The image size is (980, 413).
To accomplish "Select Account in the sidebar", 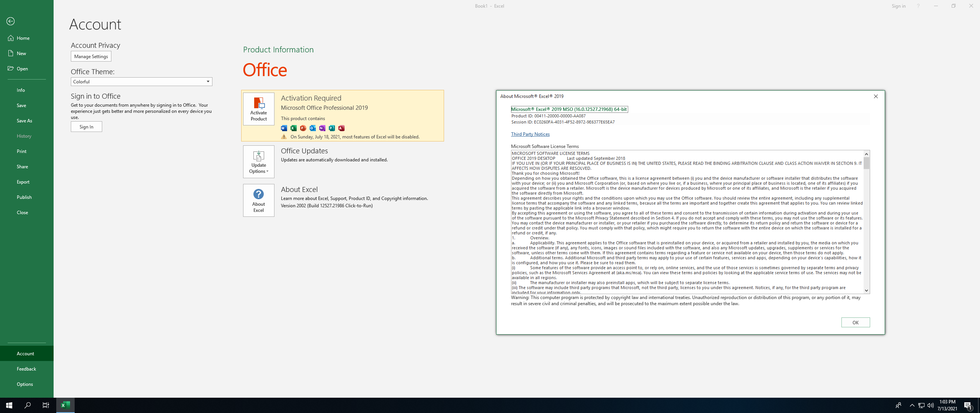I will coord(27,353).
